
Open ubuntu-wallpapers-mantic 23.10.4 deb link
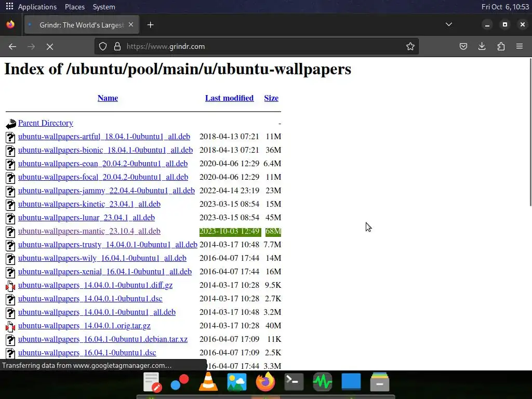point(89,231)
